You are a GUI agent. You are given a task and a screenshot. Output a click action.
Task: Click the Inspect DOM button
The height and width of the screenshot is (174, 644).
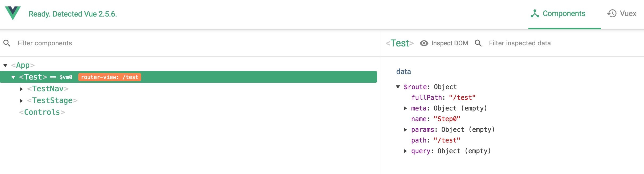pos(444,43)
